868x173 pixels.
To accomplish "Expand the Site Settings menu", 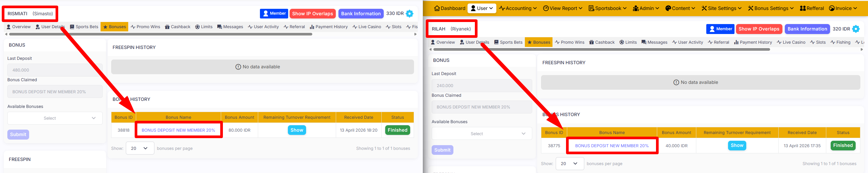I will tap(722, 9).
